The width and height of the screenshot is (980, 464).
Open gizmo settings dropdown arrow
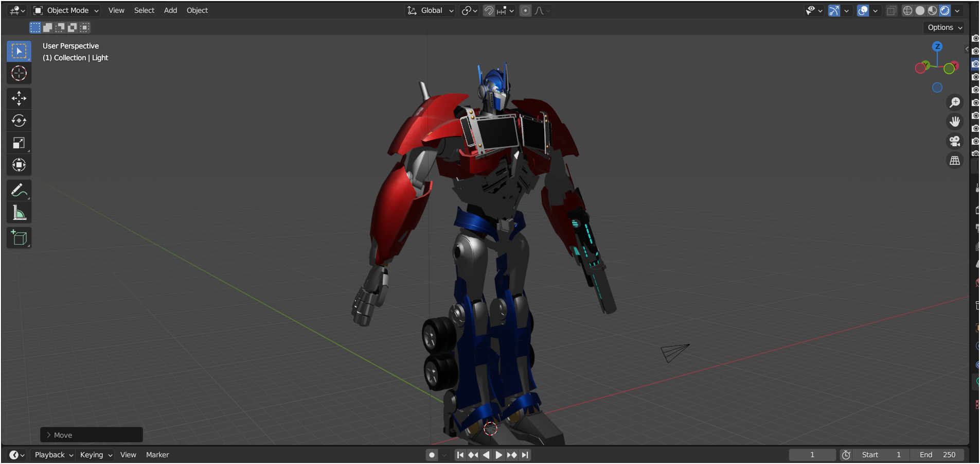[x=847, y=10]
